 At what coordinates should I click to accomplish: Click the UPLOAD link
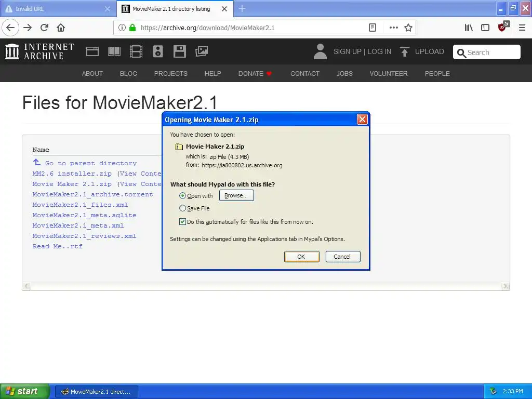tap(430, 51)
